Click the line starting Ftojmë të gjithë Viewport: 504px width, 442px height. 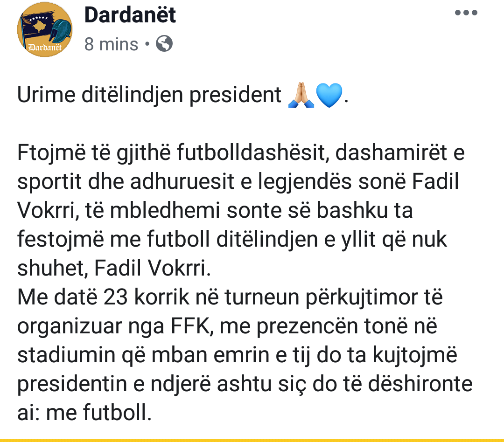pyautogui.click(x=241, y=152)
